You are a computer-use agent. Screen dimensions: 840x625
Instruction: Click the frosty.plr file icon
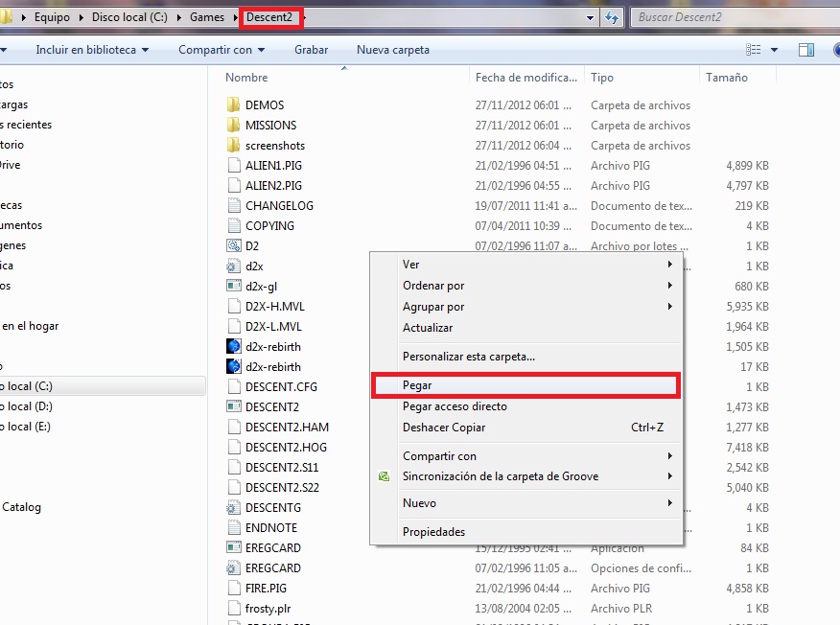coord(234,609)
